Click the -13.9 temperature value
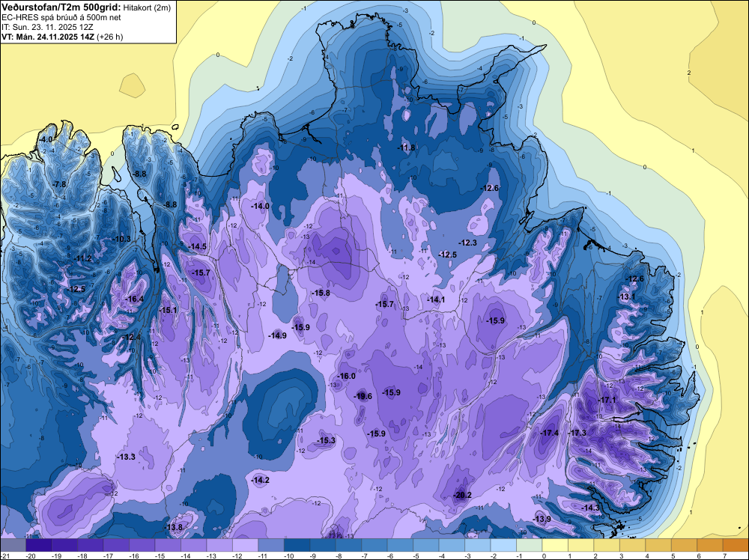The image size is (749, 560). (542, 520)
